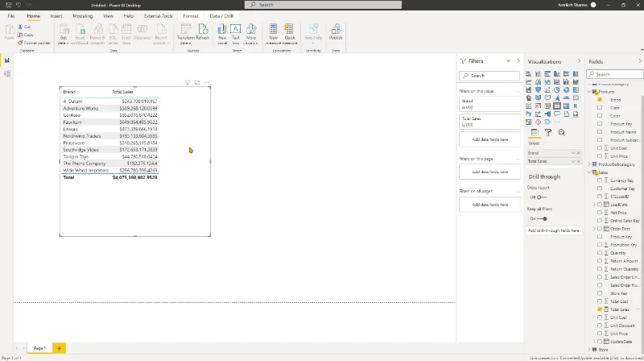Collapse the Visualizations pane with its chevron
This screenshot has width=644, height=361.
tap(579, 61)
